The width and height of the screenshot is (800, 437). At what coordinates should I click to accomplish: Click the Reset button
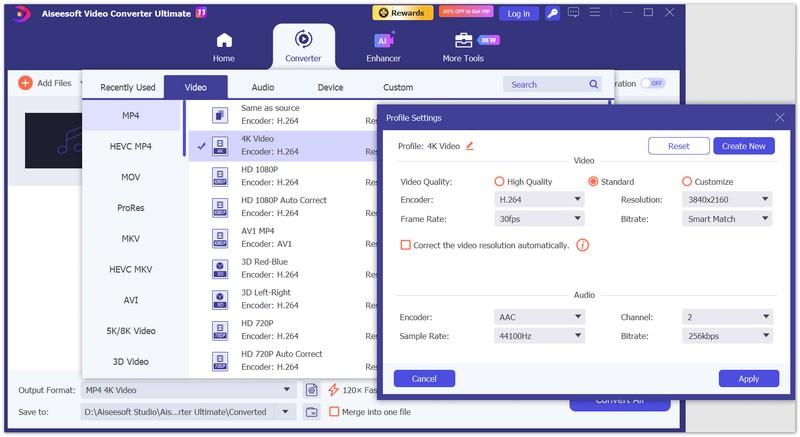tap(679, 146)
